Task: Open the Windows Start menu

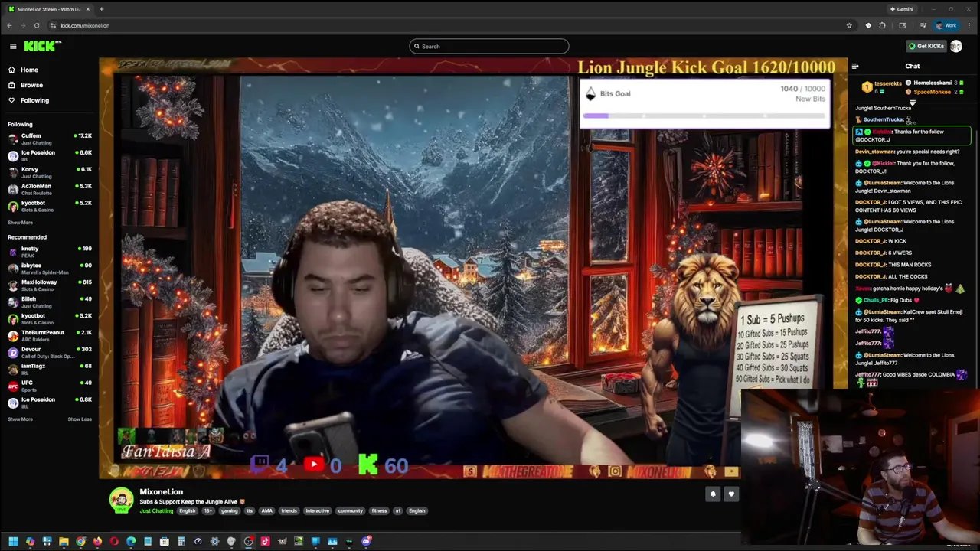Action: (x=13, y=542)
